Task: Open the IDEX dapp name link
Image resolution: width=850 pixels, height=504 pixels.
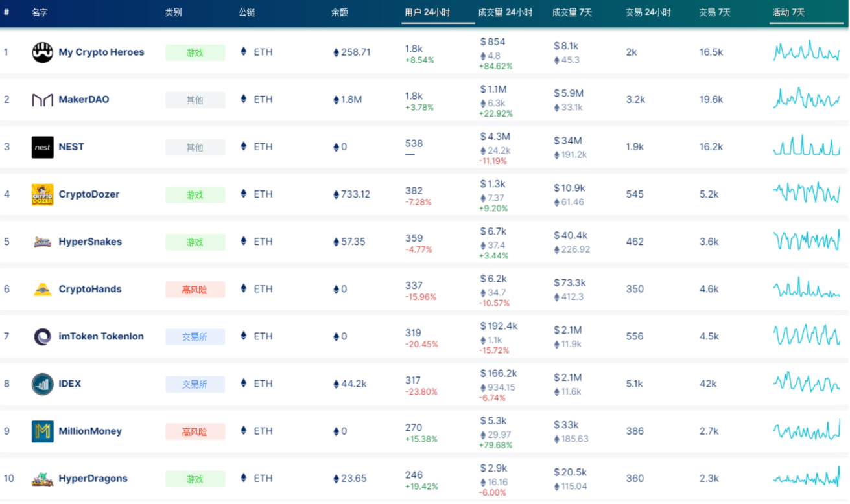Action: 70,384
